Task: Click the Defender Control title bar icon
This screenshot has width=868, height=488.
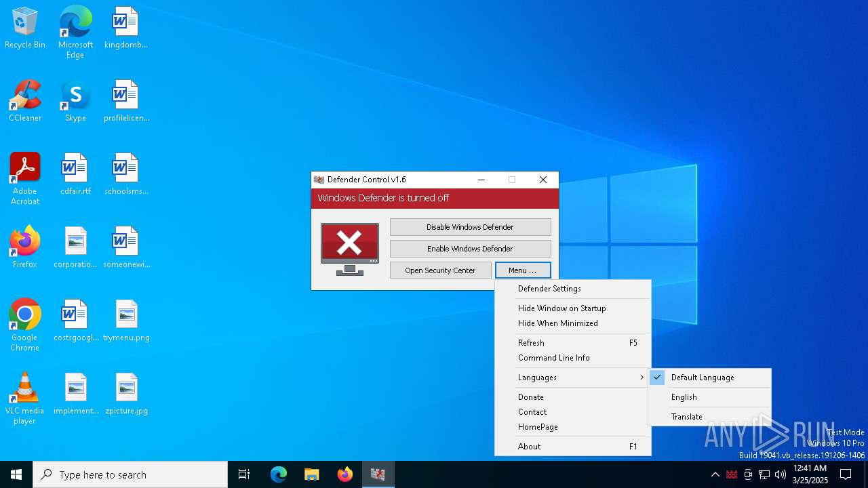Action: coord(319,180)
